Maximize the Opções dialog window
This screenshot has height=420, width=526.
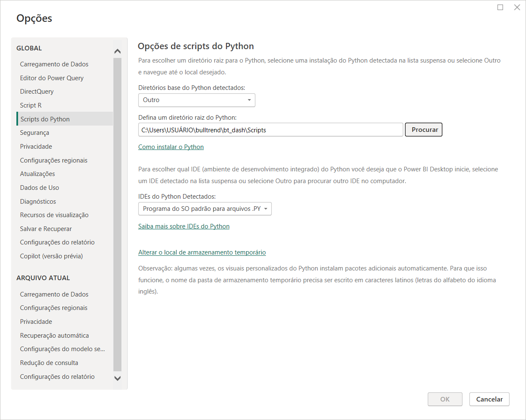[500, 7]
